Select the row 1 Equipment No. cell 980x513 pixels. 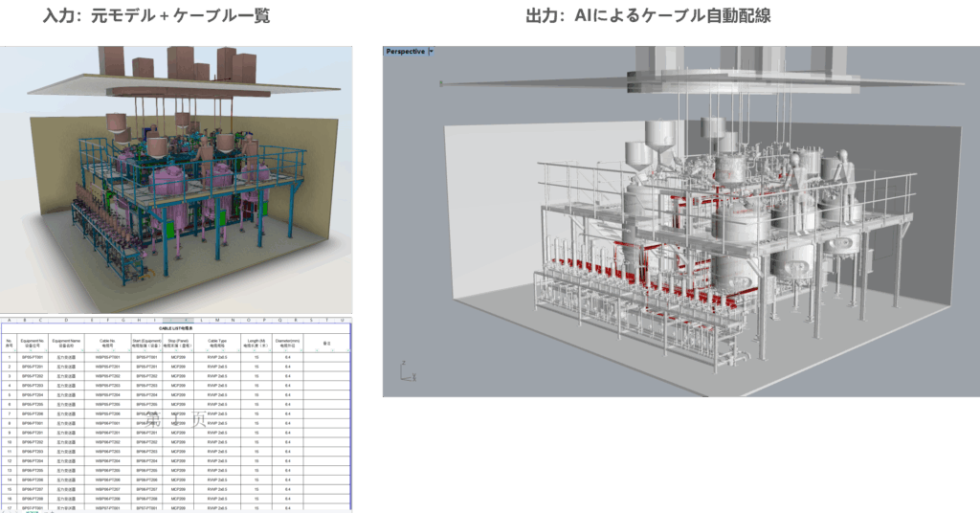[x=33, y=357]
